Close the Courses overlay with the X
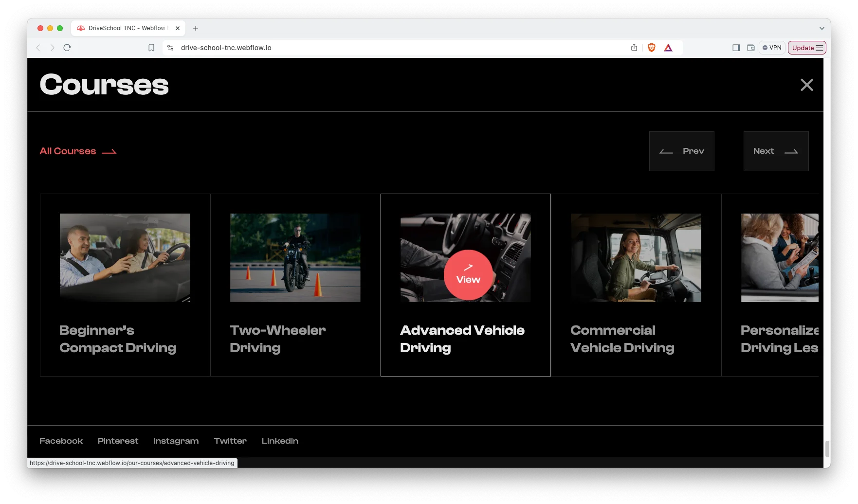The width and height of the screenshot is (858, 504). [x=807, y=85]
